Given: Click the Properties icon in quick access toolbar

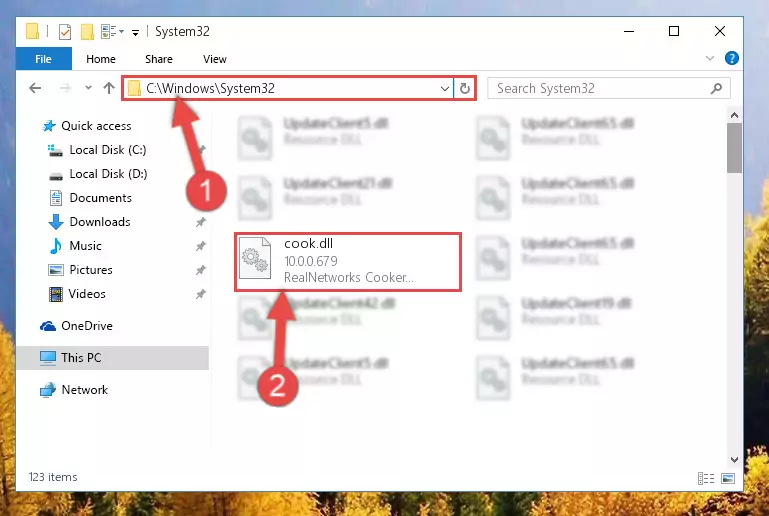Looking at the screenshot, I should [x=65, y=32].
